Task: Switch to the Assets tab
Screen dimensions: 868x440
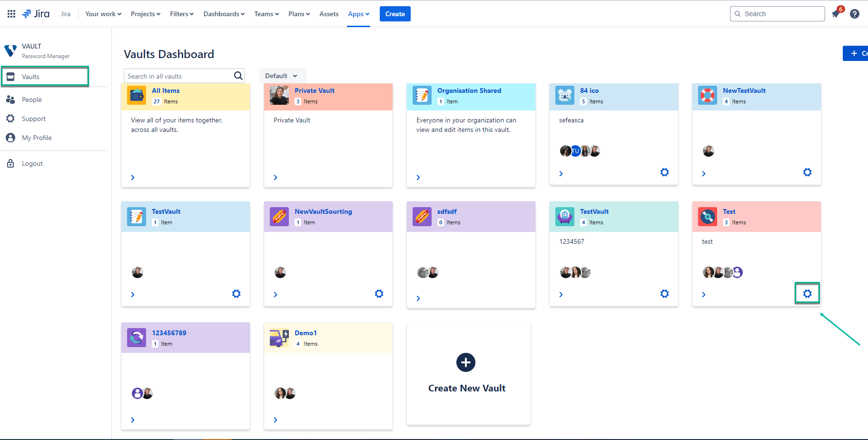Action: coord(328,14)
